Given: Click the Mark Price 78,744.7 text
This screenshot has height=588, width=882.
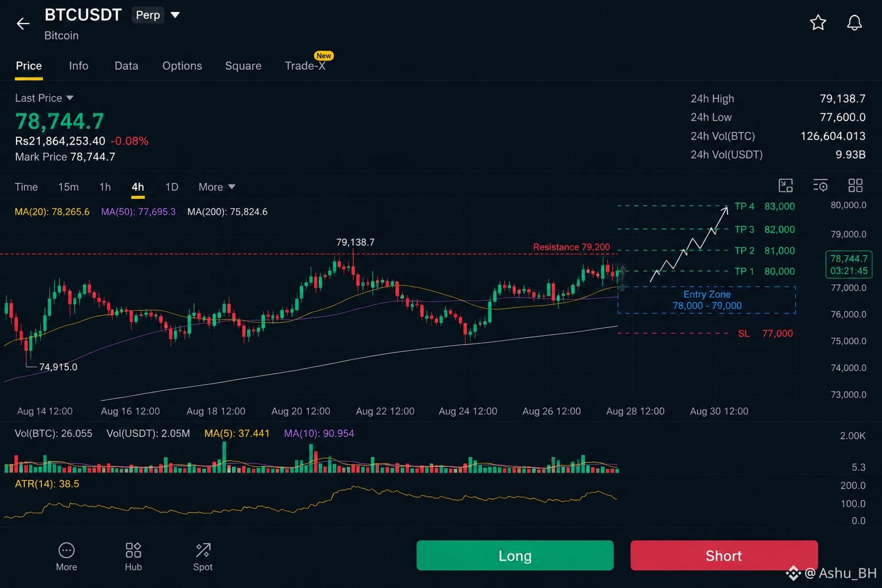Looking at the screenshot, I should point(65,157).
